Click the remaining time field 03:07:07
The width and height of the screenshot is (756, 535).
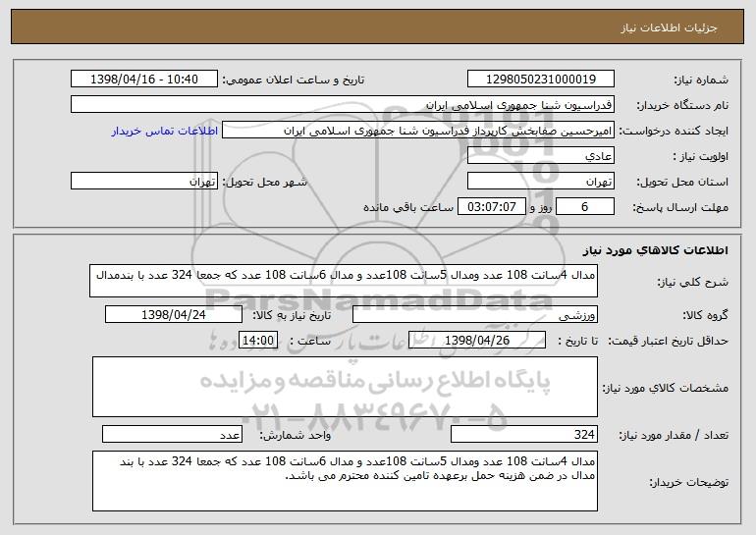pyautogui.click(x=491, y=207)
